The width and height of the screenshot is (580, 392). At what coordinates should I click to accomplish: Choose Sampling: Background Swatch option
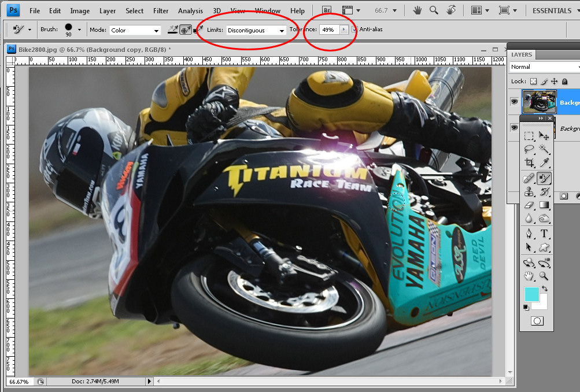point(198,29)
